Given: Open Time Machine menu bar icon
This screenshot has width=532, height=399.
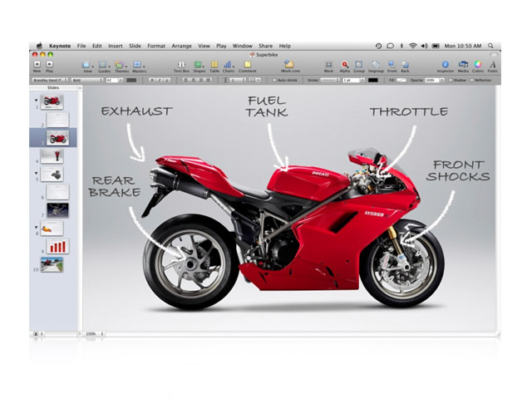Looking at the screenshot, I should point(378,46).
